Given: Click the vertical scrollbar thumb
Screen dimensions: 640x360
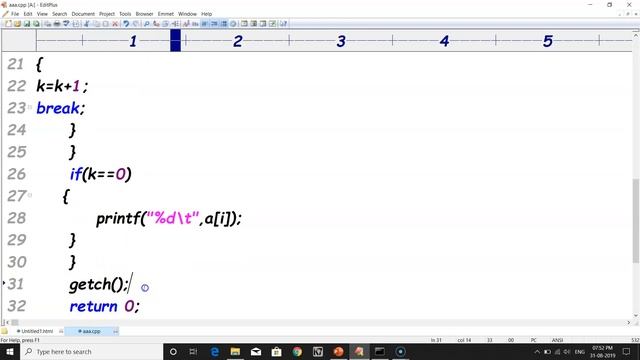Looking at the screenshot, I should click(636, 221).
